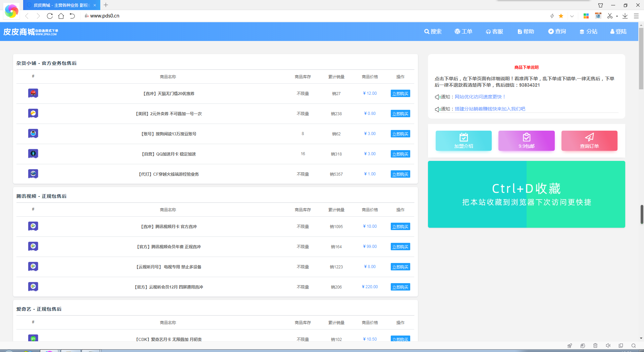Reload the page with refresh icon
644x352 pixels.
50,16
